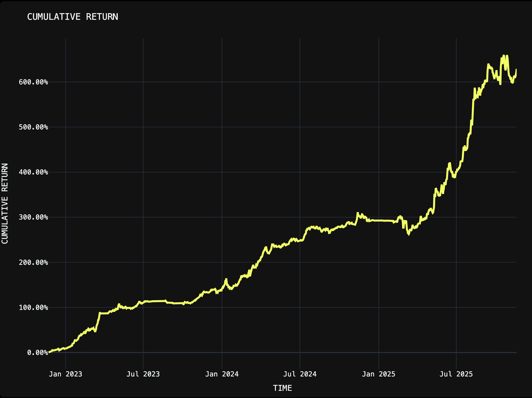Click the yellow line's starting point at 0%
Viewport: 532px width, 398px height.
click(x=49, y=352)
